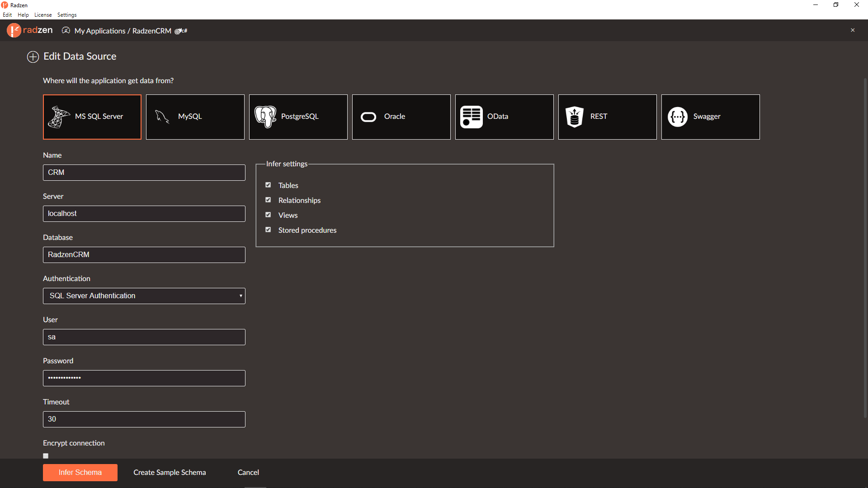
Task: Click the Name input field
Action: [144, 173]
